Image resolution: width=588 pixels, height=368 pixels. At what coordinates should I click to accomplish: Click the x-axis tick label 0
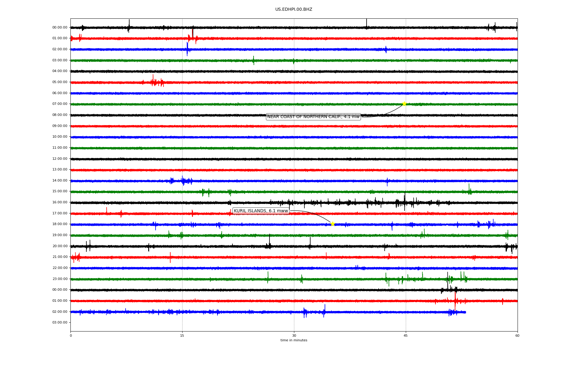[71, 335]
